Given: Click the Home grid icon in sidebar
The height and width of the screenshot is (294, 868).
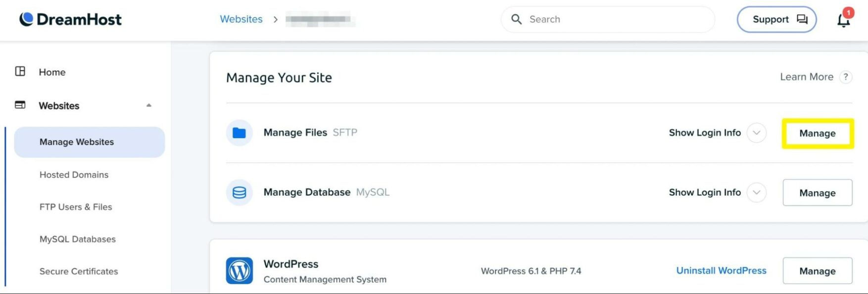Looking at the screenshot, I should click(20, 72).
